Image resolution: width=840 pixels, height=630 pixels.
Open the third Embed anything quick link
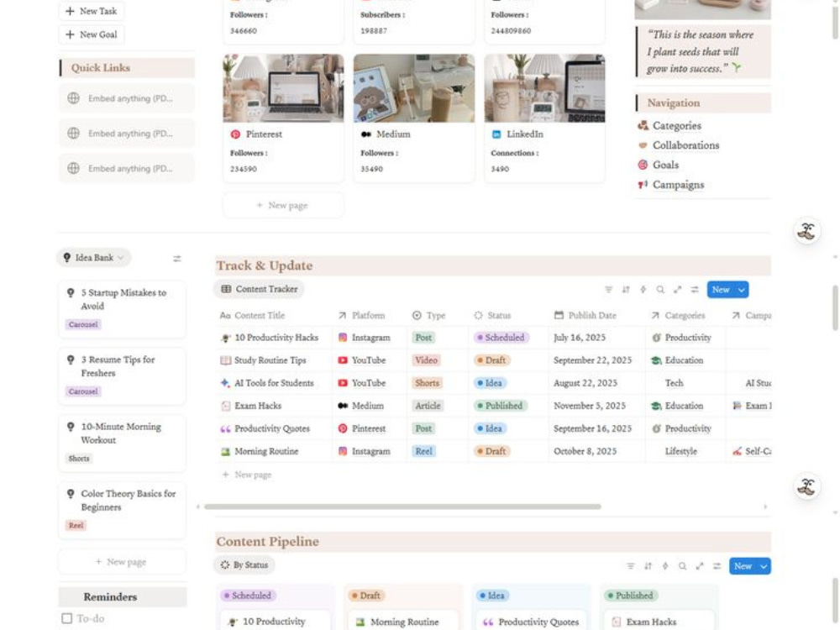point(127,168)
